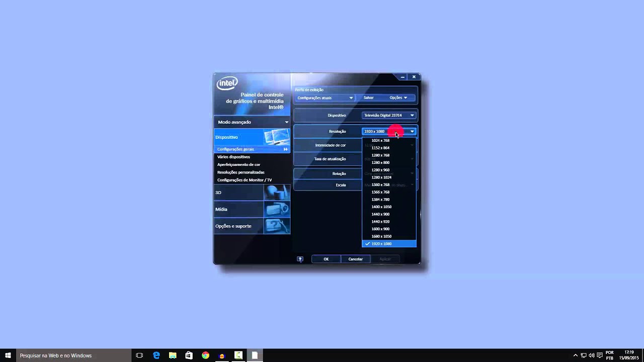Select the Dispositivo monitor icon
This screenshot has height=362, width=644.
click(277, 137)
